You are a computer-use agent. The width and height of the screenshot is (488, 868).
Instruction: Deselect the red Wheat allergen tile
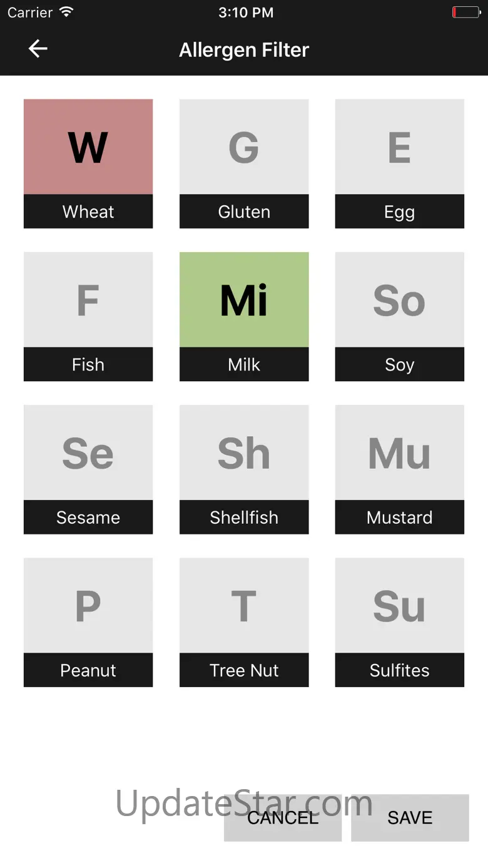coord(88,147)
